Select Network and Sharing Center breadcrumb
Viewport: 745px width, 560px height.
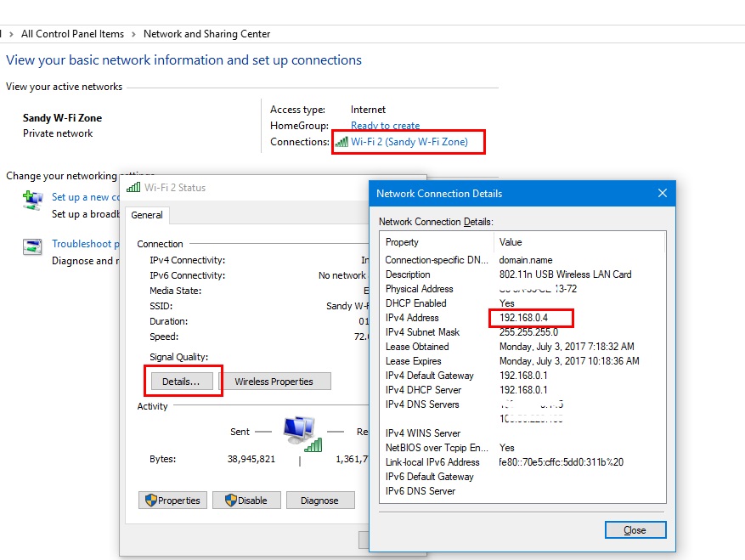pyautogui.click(x=206, y=34)
